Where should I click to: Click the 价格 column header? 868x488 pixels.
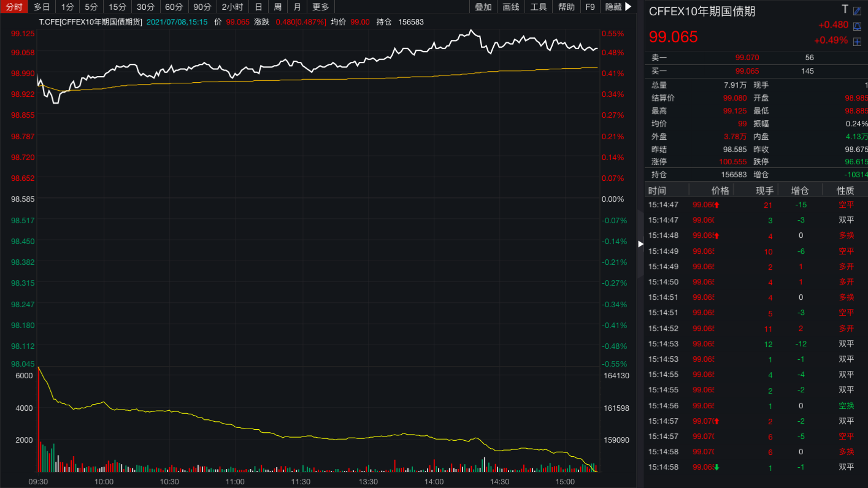point(720,190)
